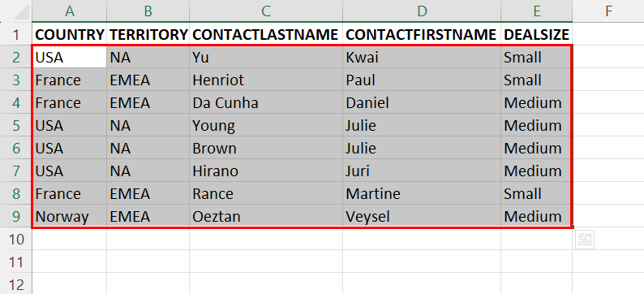Screen dimensions: 644x294
Task: Click the Select All corner triangle
Action: pos(21,12)
